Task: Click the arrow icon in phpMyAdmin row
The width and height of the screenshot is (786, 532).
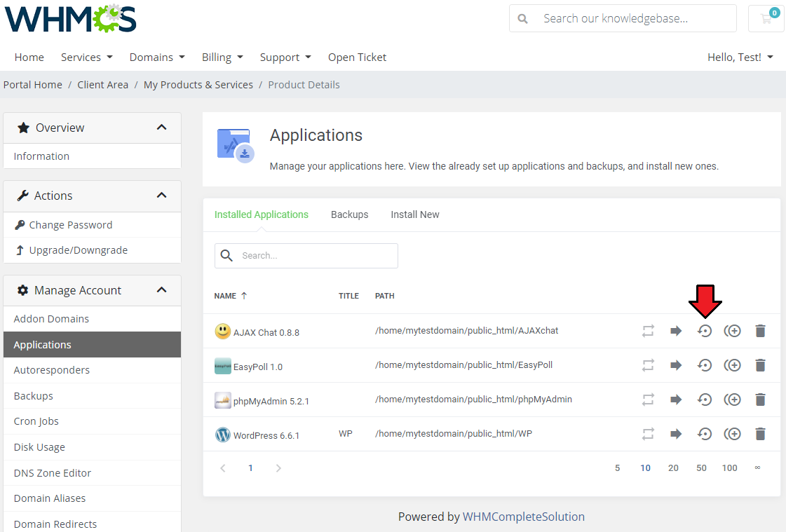Action: 676,400
